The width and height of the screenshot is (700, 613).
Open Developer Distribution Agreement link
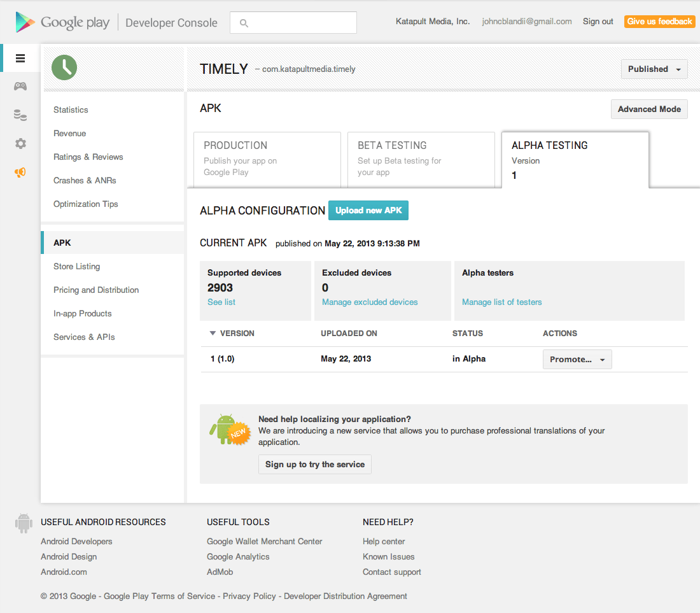[345, 596]
